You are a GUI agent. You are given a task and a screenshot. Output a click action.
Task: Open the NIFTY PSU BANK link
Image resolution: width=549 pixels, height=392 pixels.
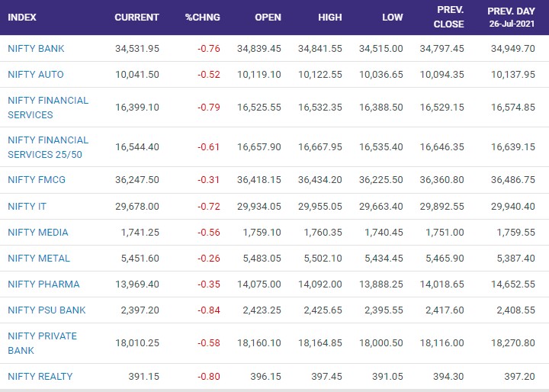(47, 310)
